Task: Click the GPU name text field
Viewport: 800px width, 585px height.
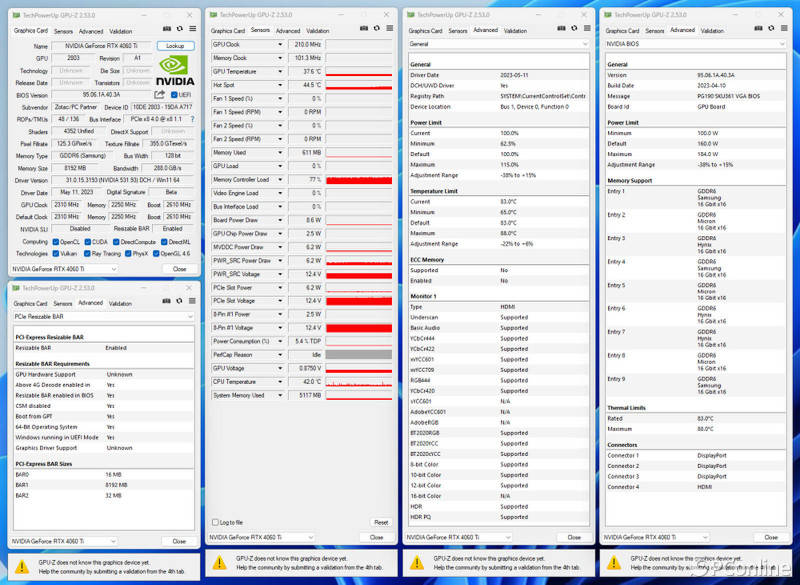Action: point(103,46)
